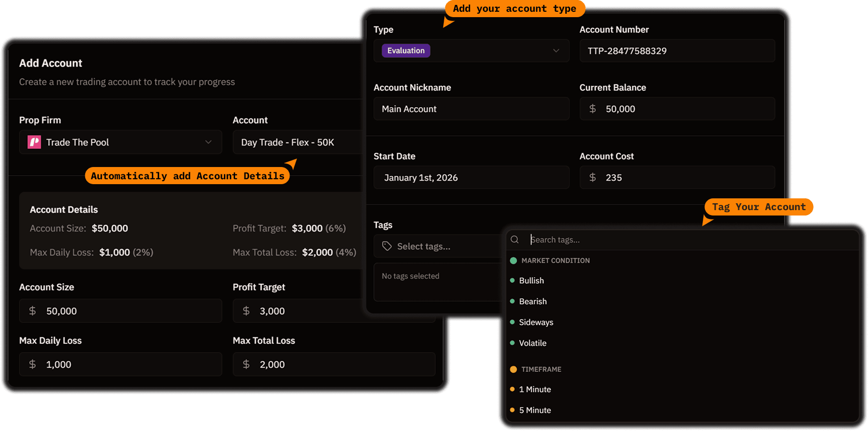The height and width of the screenshot is (431, 868).
Task: Click the Account Details section title
Action: point(64,210)
